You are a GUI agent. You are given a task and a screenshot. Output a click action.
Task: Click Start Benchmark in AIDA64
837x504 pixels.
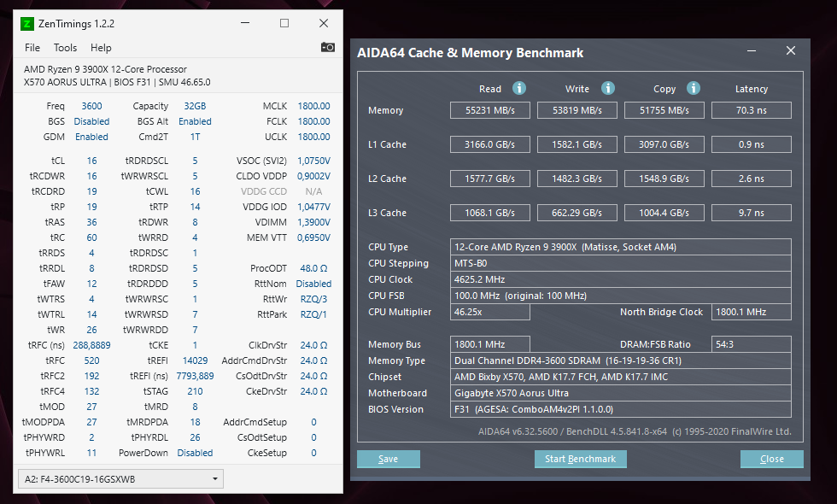(580, 460)
